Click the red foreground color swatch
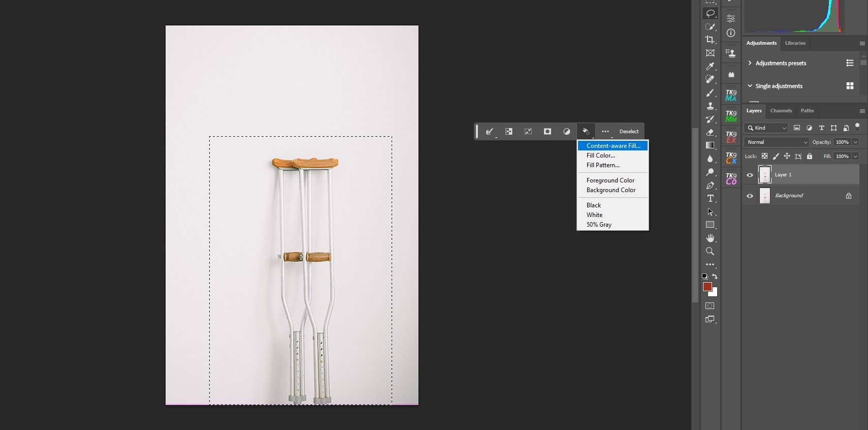This screenshot has width=868, height=430. pos(707,287)
